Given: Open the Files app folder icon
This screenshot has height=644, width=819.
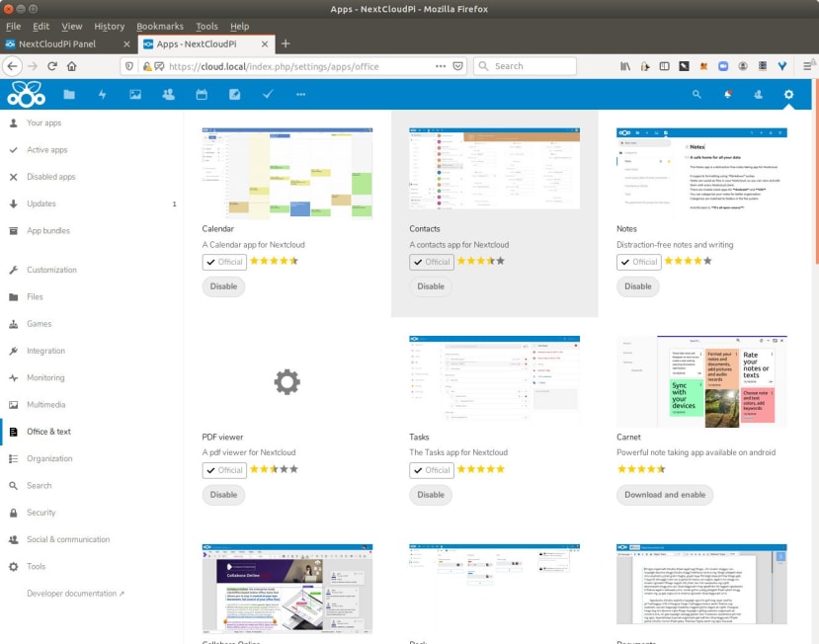Looking at the screenshot, I should 69,94.
